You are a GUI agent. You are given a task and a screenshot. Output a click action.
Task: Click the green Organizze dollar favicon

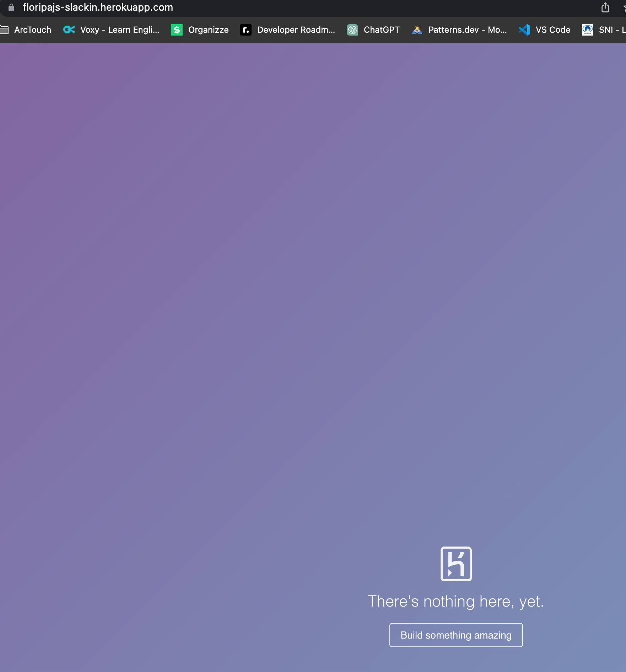point(177,30)
